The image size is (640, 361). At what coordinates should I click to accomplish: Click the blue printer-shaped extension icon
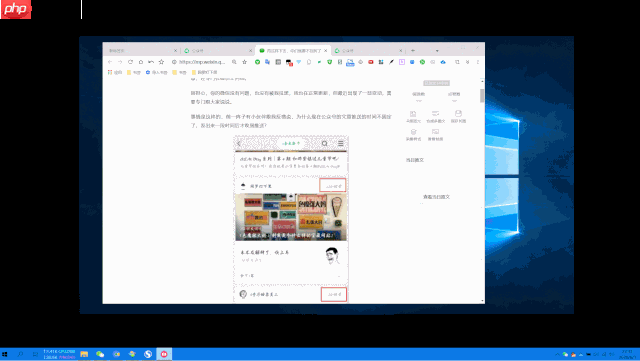(x=350, y=62)
